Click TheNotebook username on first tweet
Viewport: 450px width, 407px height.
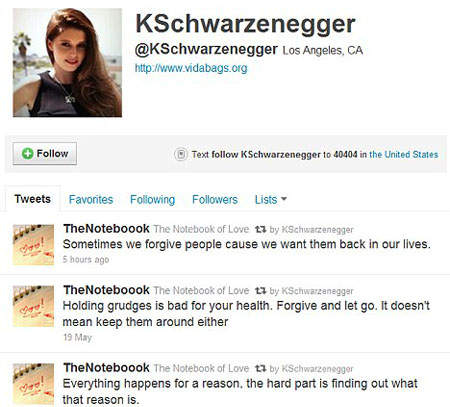click(x=106, y=229)
